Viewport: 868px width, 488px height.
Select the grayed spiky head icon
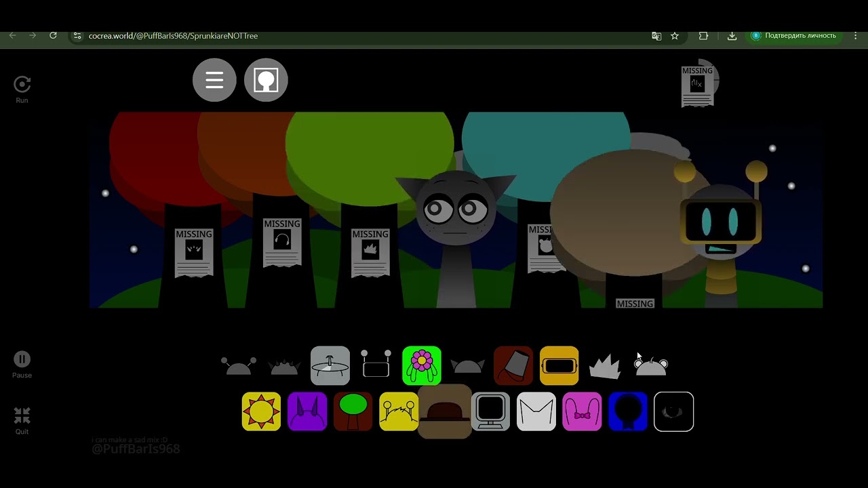point(284,367)
